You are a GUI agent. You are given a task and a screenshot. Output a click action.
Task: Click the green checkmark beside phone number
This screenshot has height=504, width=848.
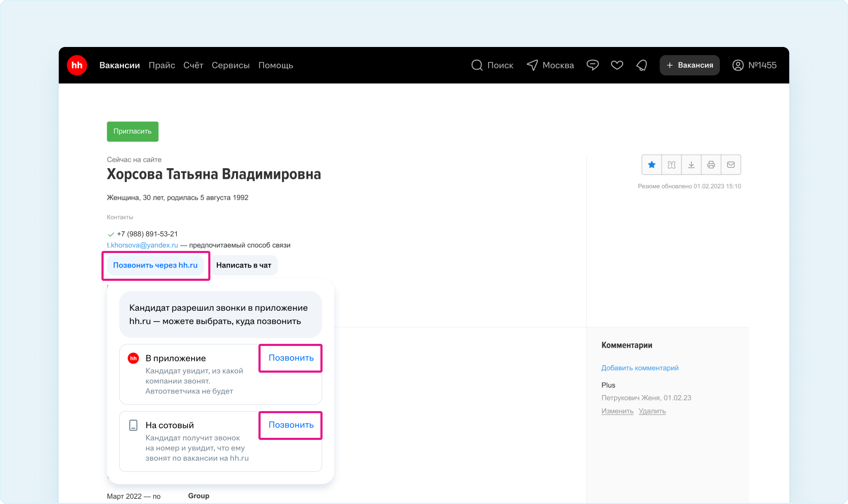[x=111, y=234]
